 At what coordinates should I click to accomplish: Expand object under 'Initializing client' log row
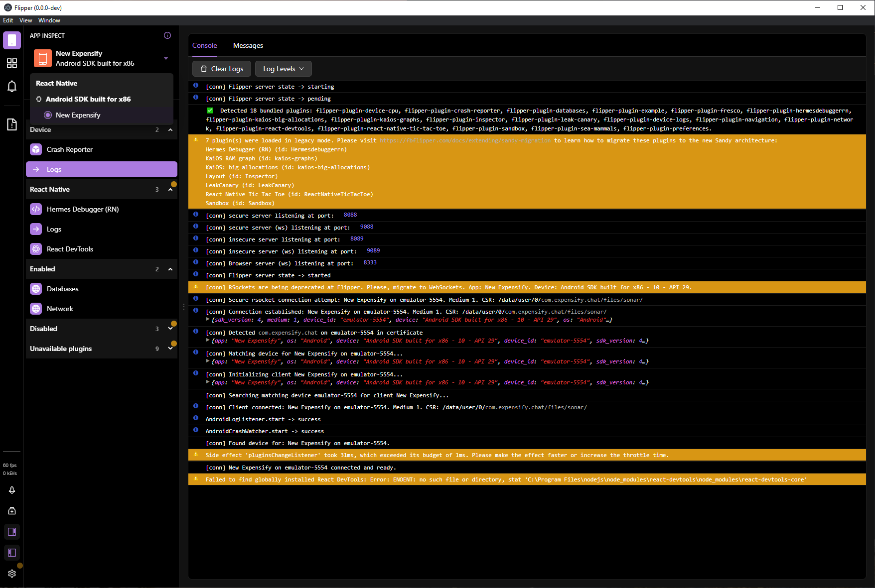[x=208, y=382]
